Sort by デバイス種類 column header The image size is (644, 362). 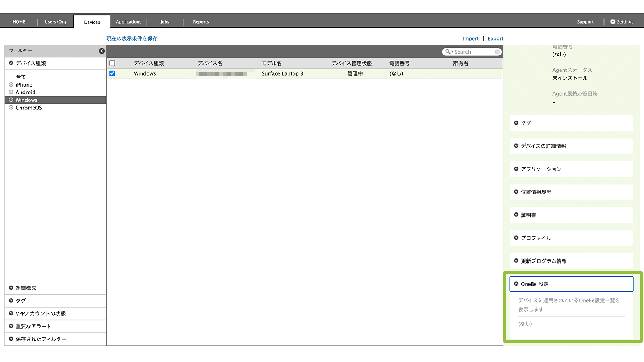pyautogui.click(x=149, y=63)
